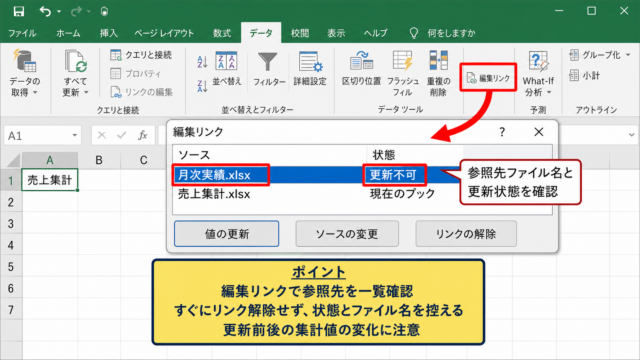Switch to the 校閲 tab
This screenshot has height=360, width=640.
pos(300,33)
